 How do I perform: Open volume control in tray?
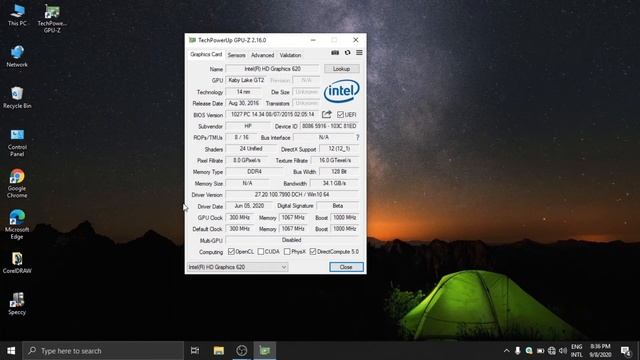563,351
